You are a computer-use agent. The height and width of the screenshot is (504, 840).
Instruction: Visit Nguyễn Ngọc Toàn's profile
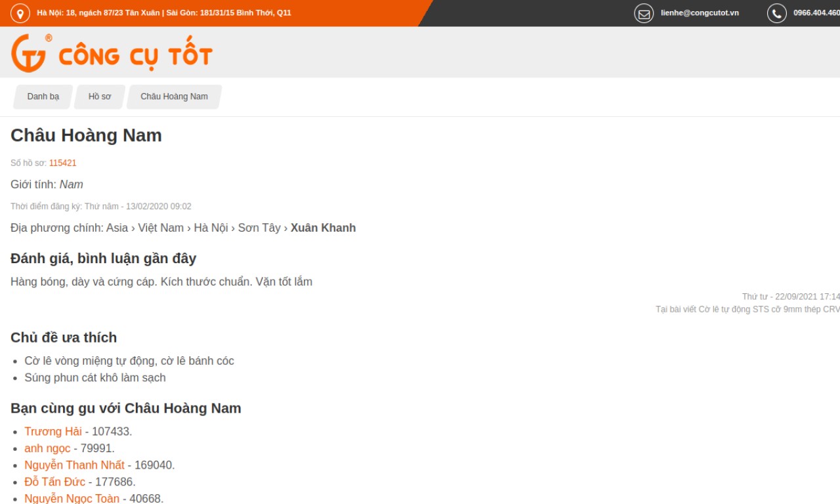click(72, 498)
